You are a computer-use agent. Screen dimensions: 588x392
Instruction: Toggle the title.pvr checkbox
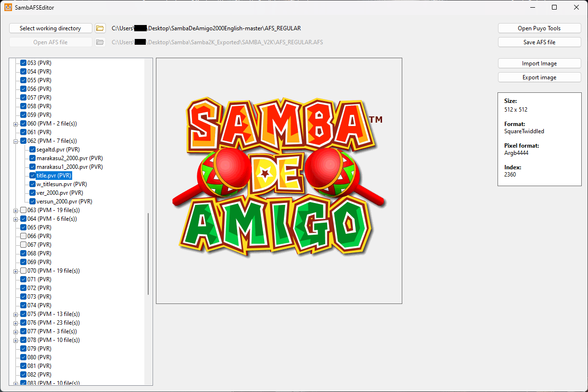(32, 176)
